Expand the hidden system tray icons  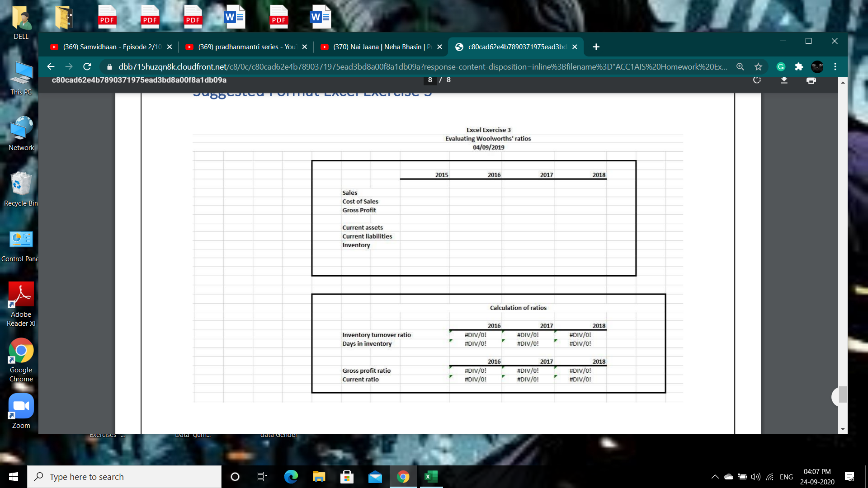pyautogui.click(x=715, y=476)
